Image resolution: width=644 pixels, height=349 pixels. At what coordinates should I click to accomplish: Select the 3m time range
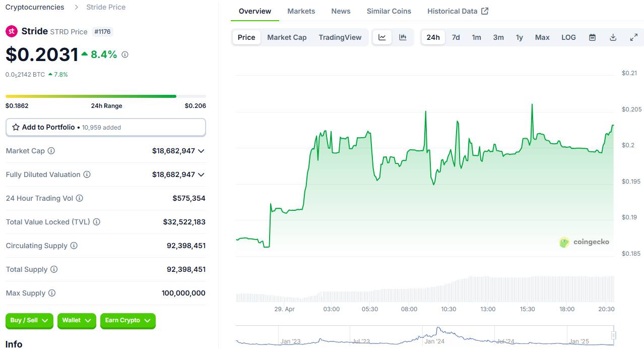coord(498,37)
